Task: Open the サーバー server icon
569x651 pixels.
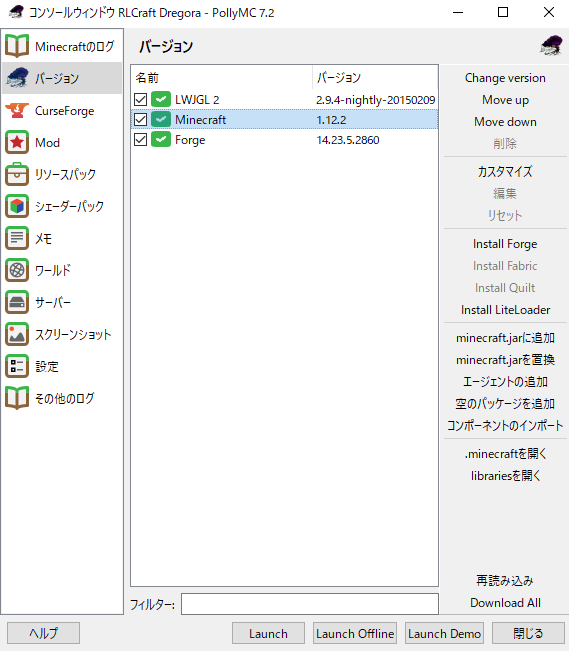Action: point(17,302)
